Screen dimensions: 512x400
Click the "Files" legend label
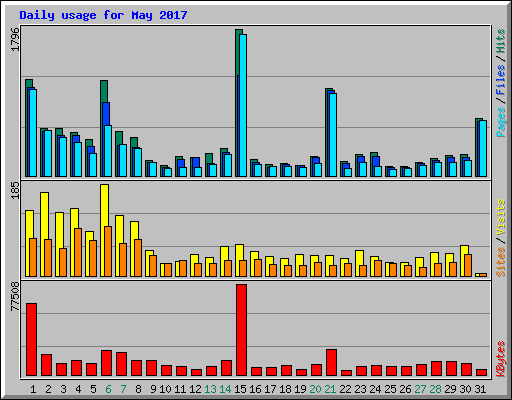point(500,80)
